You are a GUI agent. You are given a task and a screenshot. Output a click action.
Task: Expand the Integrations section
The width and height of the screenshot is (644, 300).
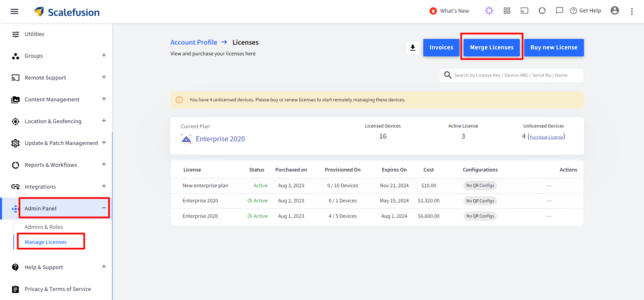pos(104,186)
